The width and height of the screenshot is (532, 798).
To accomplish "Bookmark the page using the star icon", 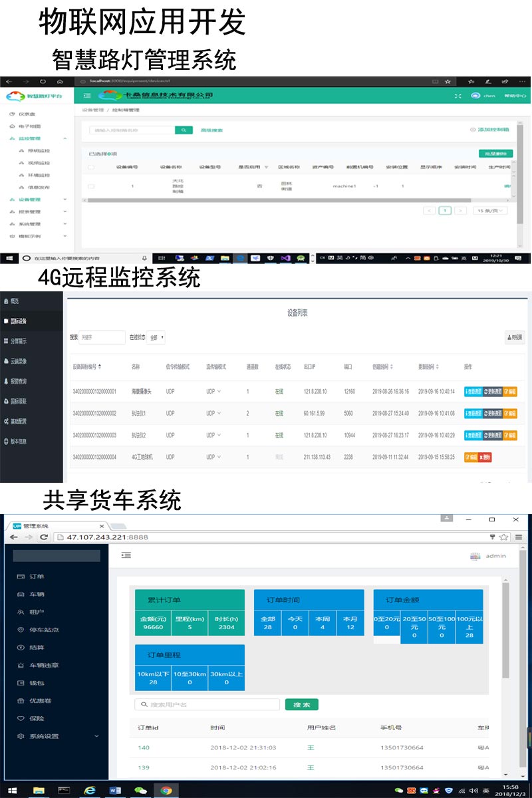I will point(504,537).
